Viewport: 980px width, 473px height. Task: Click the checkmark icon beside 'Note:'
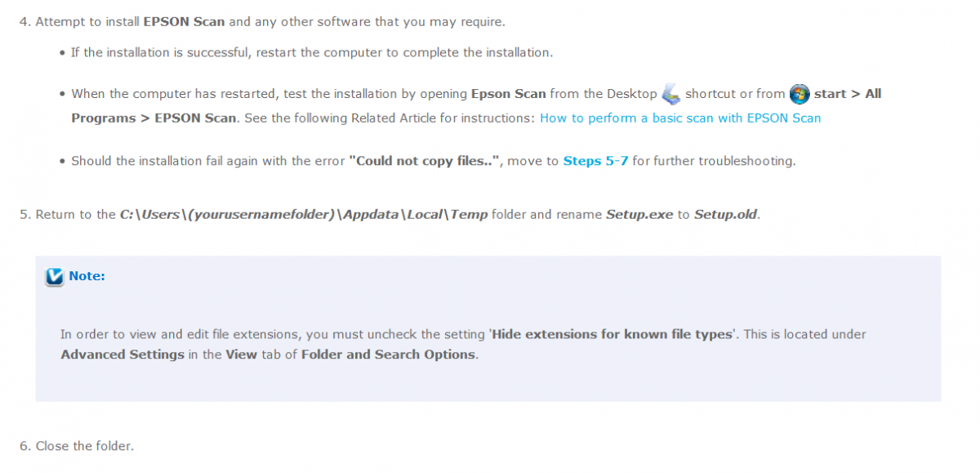pos(54,277)
